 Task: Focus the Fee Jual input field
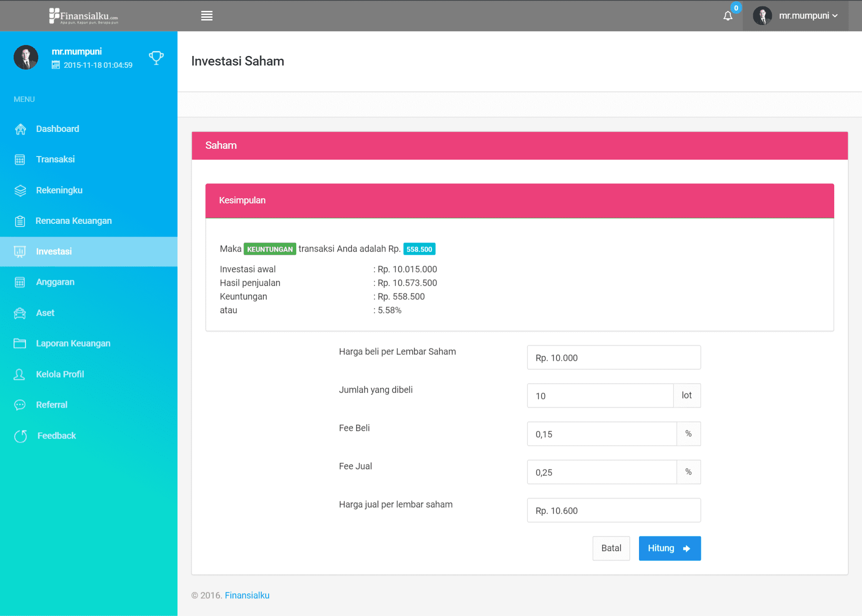[602, 472]
